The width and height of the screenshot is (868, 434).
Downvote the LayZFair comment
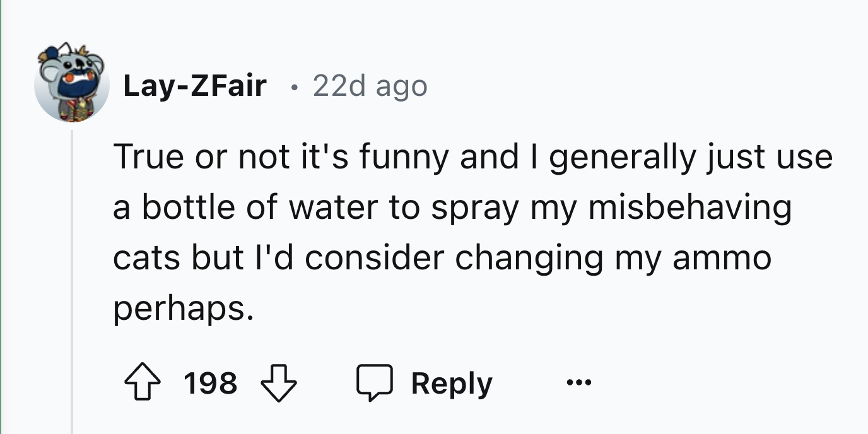278,384
